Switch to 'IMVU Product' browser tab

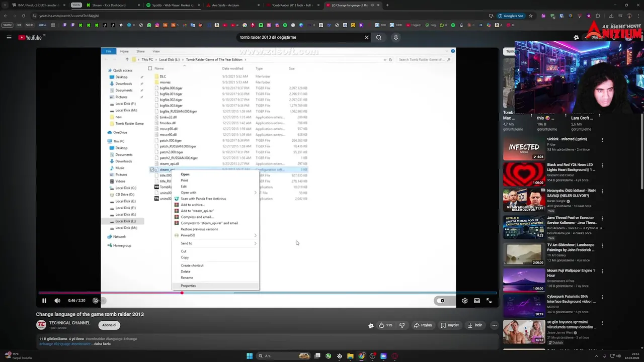pos(38,5)
